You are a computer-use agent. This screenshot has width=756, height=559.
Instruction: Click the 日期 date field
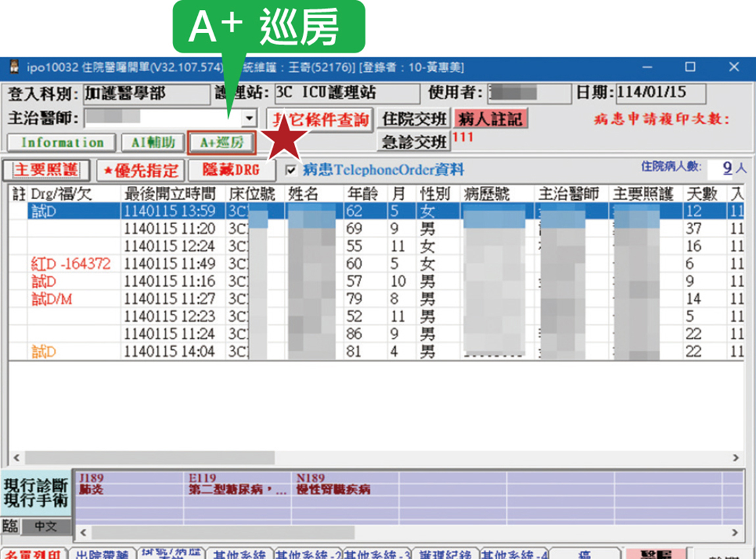pyautogui.click(x=659, y=93)
